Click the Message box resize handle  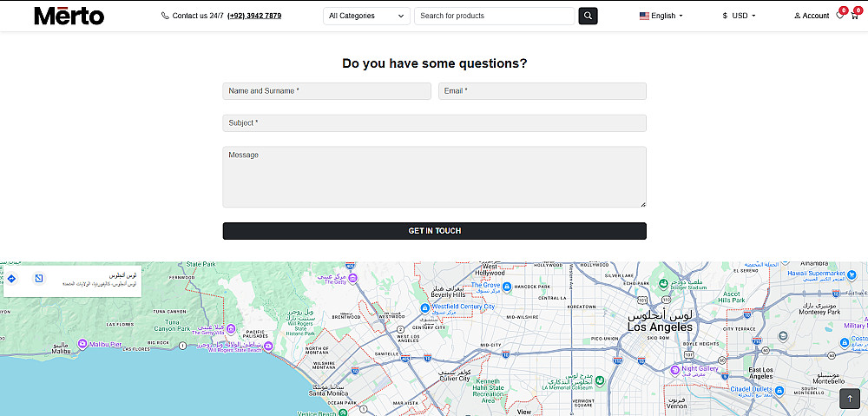643,204
